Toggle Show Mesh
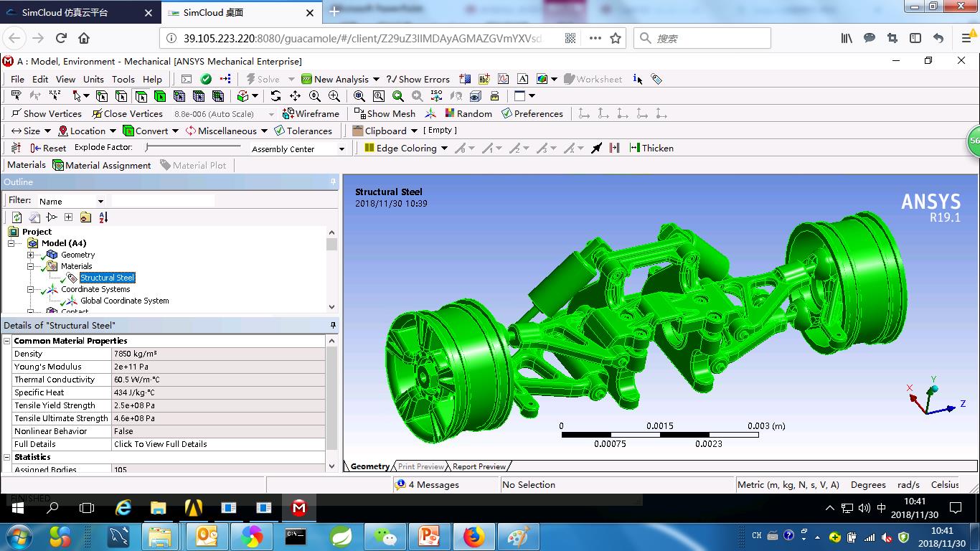Screen dimensions: 980x551 385,113
